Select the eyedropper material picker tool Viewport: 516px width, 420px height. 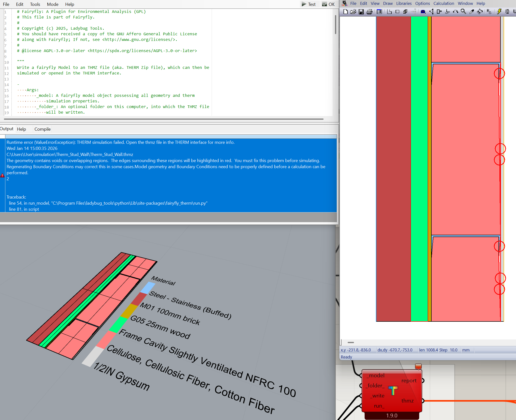click(x=472, y=11)
